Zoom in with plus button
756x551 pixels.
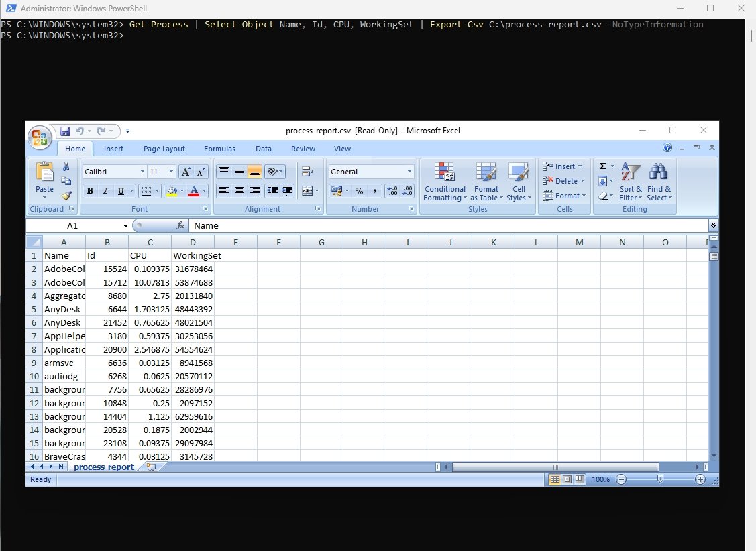700,479
